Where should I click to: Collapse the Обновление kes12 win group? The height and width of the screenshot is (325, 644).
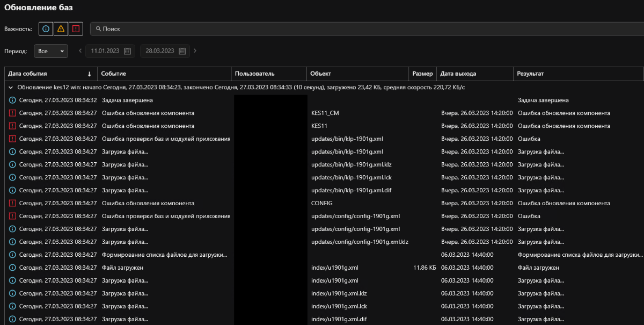pyautogui.click(x=11, y=87)
